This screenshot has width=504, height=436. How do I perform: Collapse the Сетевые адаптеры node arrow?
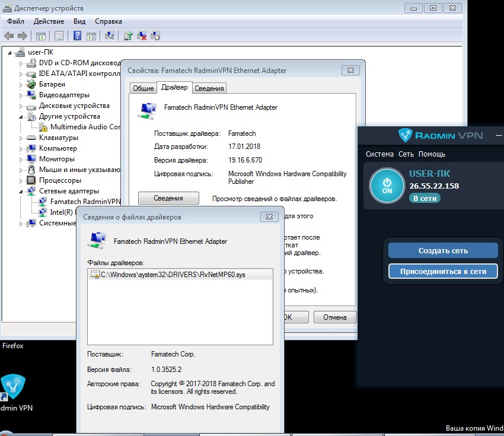(x=21, y=192)
